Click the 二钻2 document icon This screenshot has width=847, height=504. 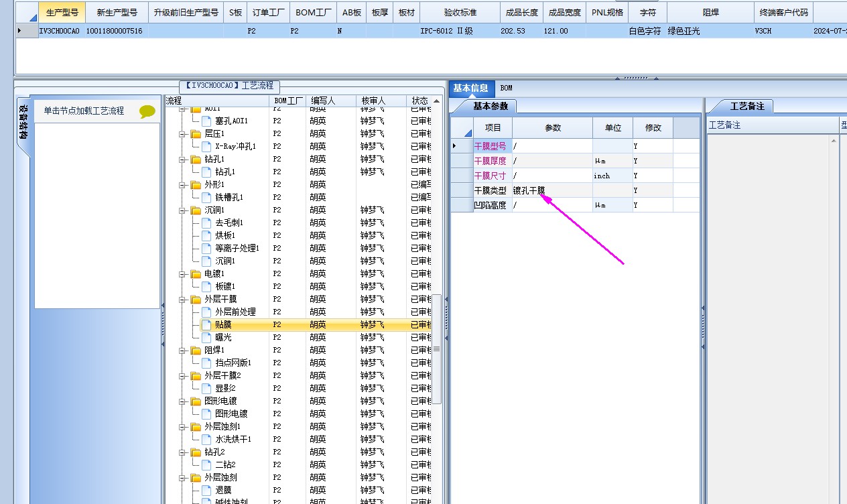click(206, 464)
